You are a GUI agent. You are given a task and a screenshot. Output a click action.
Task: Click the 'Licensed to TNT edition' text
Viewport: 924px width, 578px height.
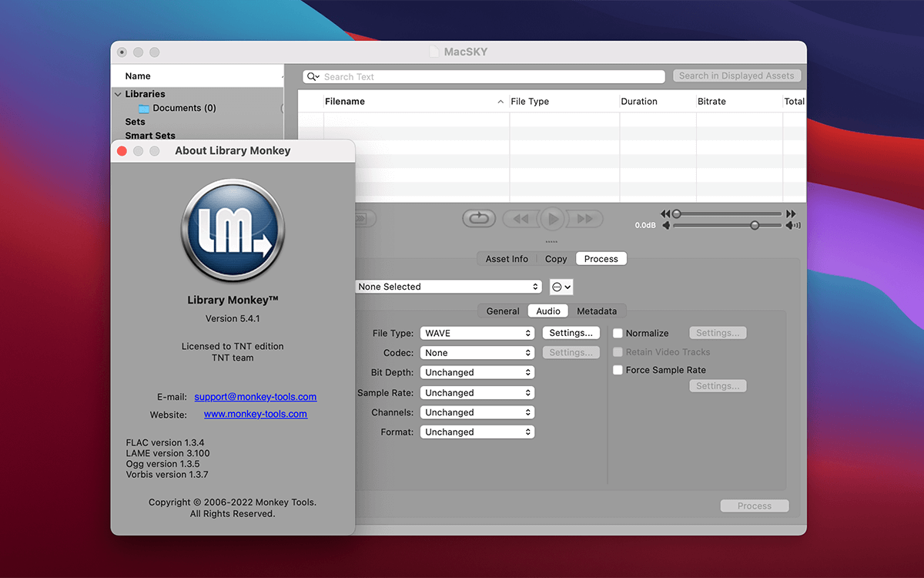click(233, 347)
